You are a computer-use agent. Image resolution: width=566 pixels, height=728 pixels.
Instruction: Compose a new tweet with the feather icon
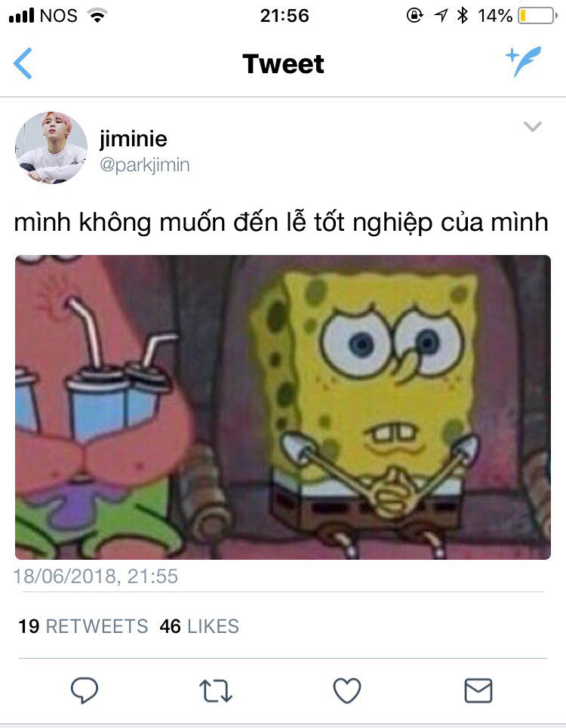tap(523, 61)
